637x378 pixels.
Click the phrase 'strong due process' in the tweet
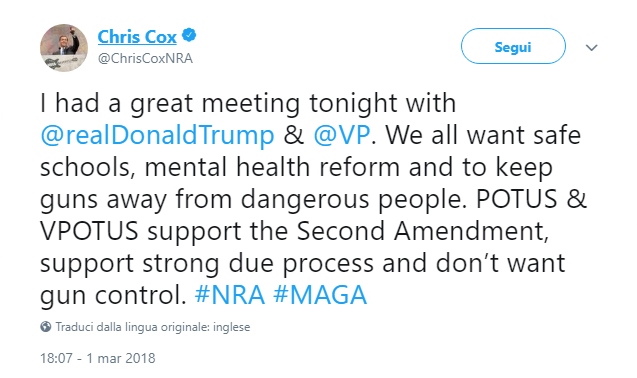[x=258, y=264]
